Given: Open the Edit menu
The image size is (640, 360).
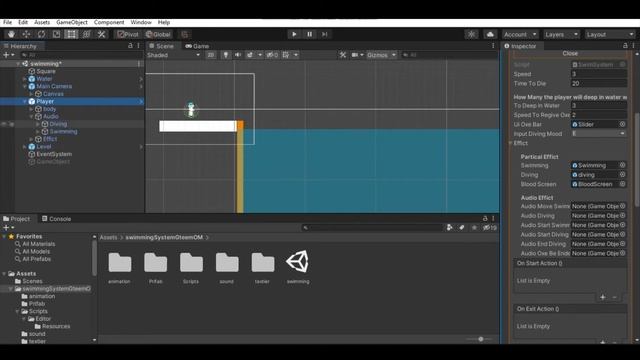Looking at the screenshot, I should [x=23, y=22].
